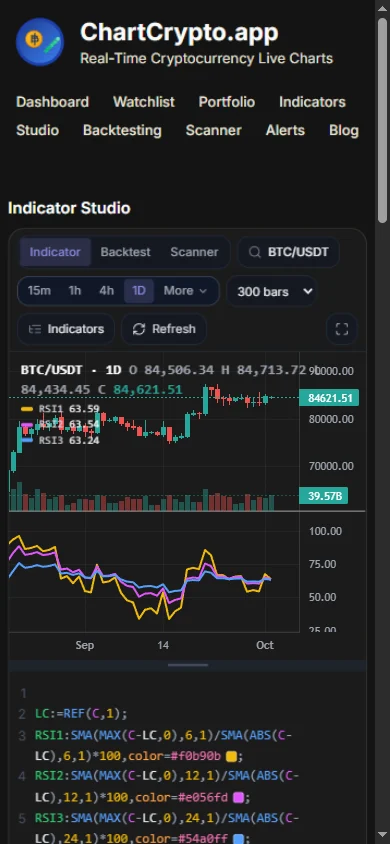The width and height of the screenshot is (390, 844).
Task: Click the 84621.51 current price label
Action: (x=329, y=398)
